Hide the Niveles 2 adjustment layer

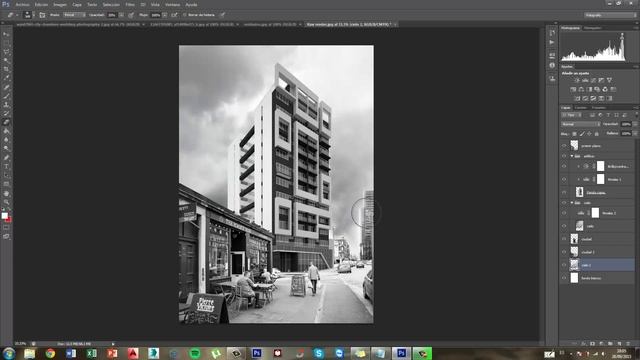(564, 213)
